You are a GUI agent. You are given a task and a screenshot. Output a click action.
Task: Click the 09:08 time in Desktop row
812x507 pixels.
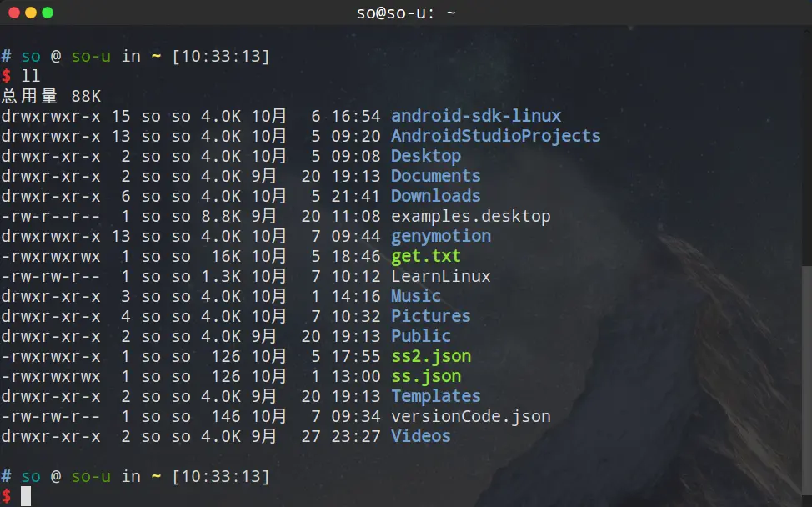(x=356, y=157)
